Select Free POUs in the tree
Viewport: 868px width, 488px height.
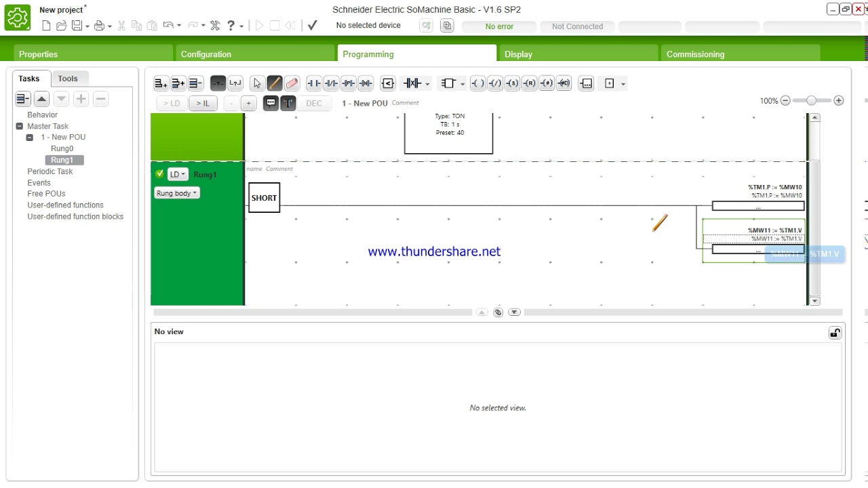tap(46, 194)
